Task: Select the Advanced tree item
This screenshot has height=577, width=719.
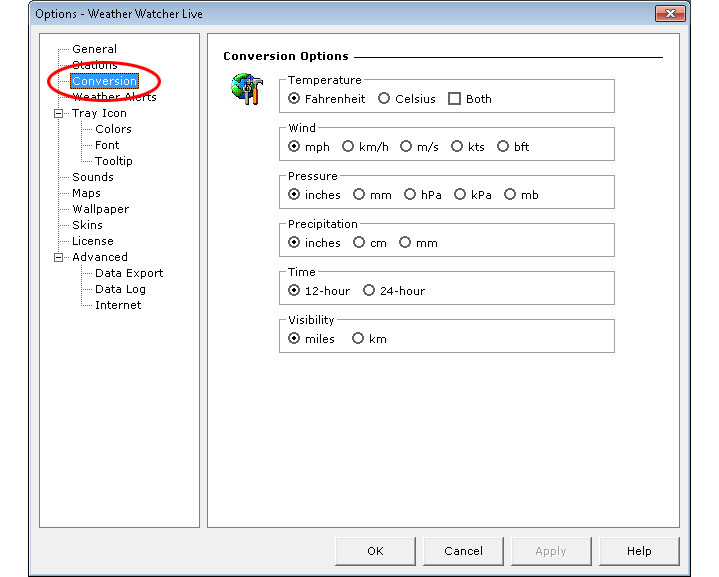Action: [100, 257]
